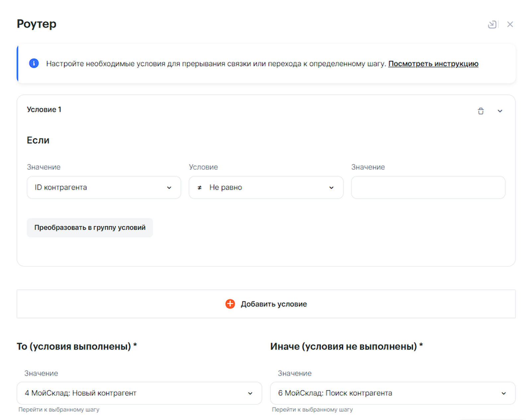The height and width of the screenshot is (420, 531).
Task: Focus the empty right-hand Значение input field
Action: pyautogui.click(x=428, y=188)
